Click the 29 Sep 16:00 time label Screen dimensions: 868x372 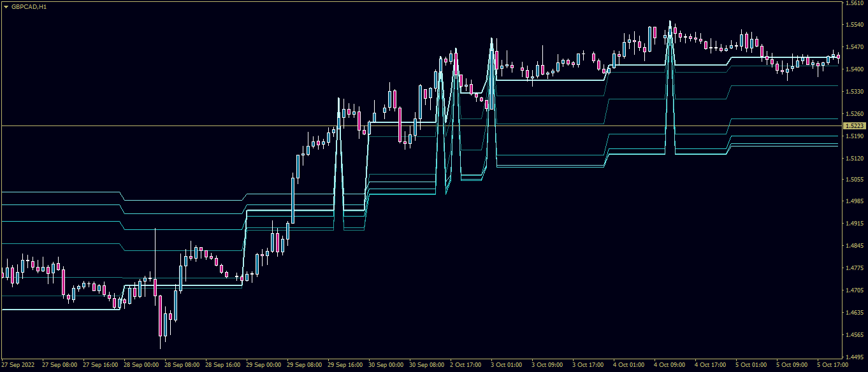click(345, 366)
